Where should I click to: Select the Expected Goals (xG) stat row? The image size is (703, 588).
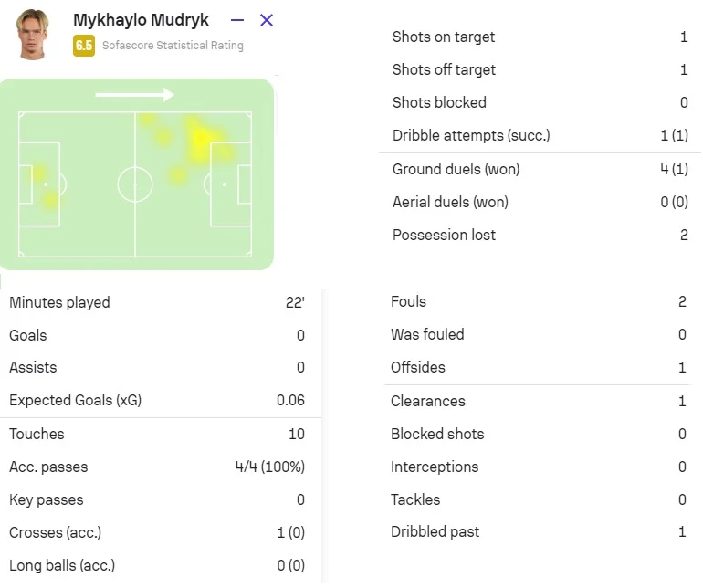pos(157,400)
